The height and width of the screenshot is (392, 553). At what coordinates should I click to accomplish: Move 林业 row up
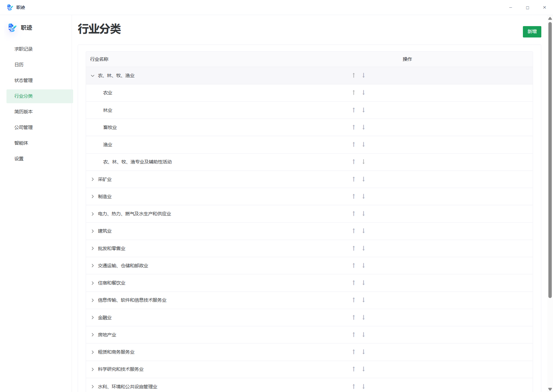pyautogui.click(x=354, y=110)
